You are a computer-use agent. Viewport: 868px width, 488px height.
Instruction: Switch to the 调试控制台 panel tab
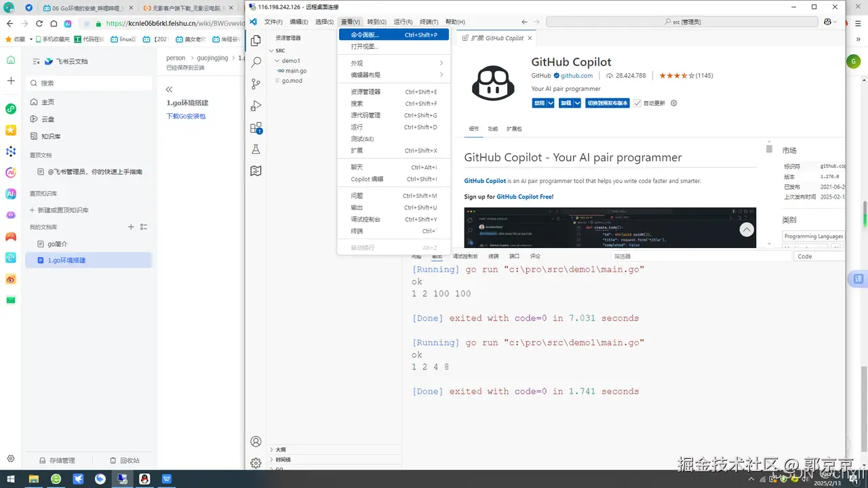click(x=465, y=256)
